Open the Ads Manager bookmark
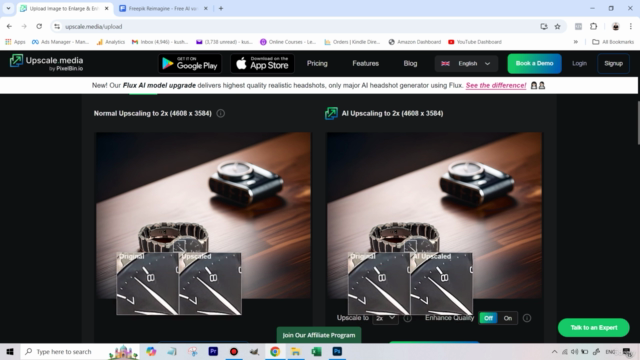Image resolution: width=640 pixels, height=360 pixels. pos(60,42)
